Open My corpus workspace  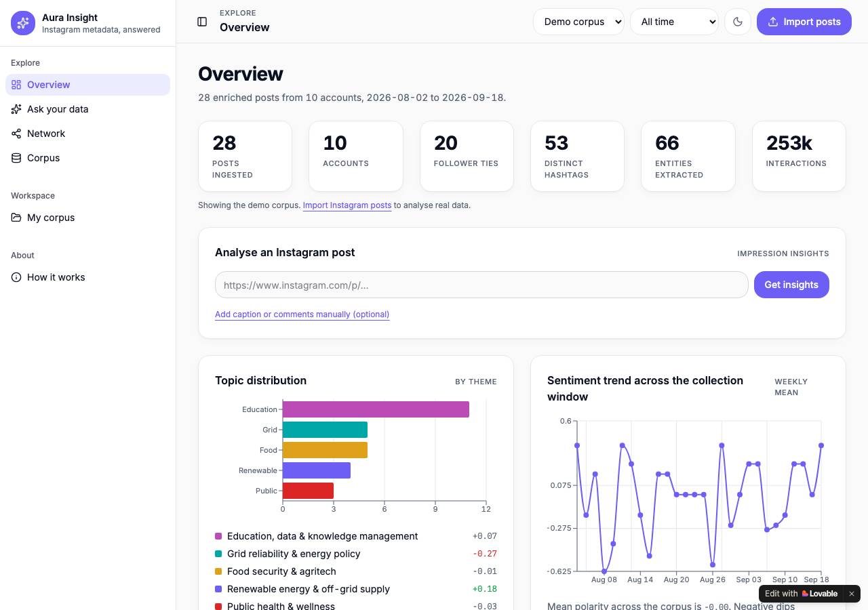point(87,218)
